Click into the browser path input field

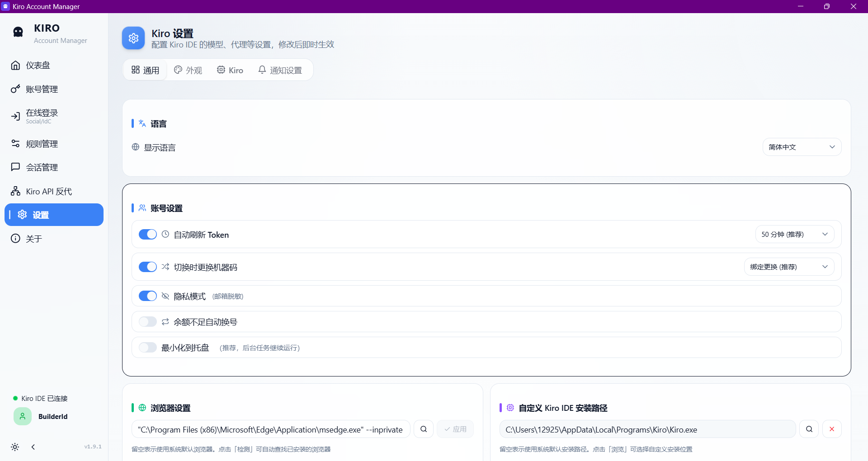coord(271,429)
